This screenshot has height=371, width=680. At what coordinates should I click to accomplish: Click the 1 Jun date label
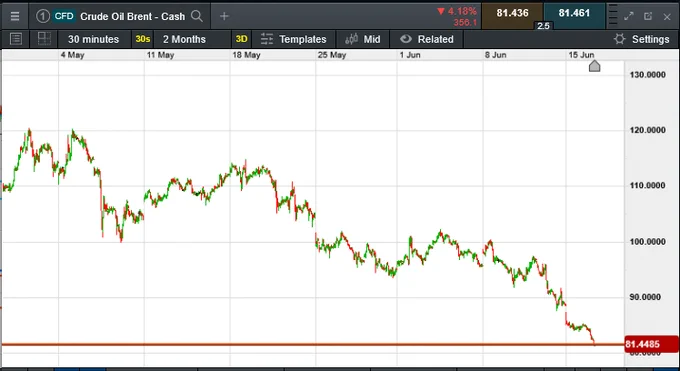pos(410,55)
